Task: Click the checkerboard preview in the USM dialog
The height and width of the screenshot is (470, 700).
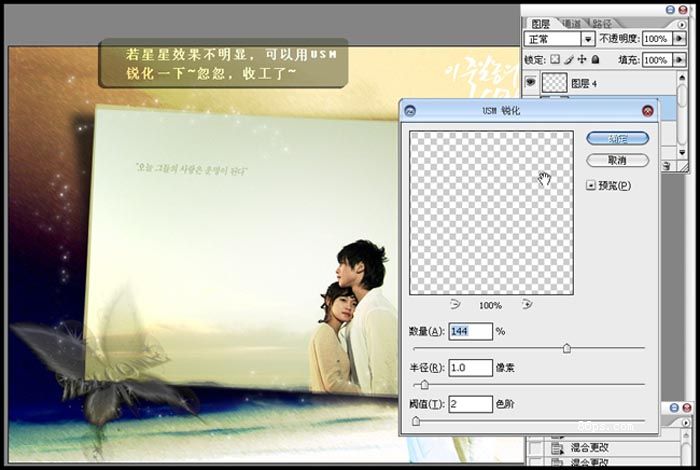Action: point(492,213)
